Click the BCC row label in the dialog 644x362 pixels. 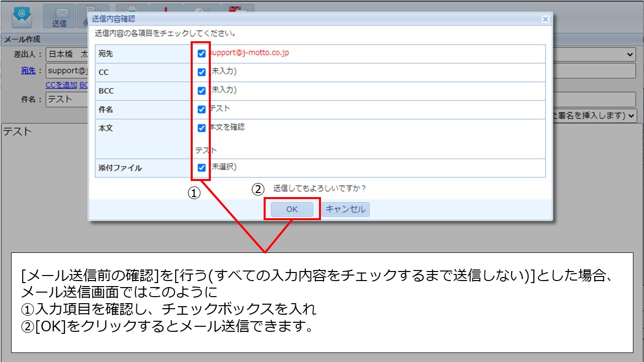click(106, 91)
